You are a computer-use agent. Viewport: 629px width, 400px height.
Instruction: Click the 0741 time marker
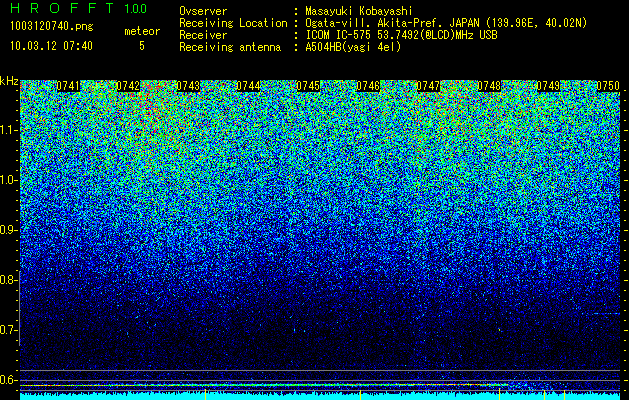(x=68, y=86)
